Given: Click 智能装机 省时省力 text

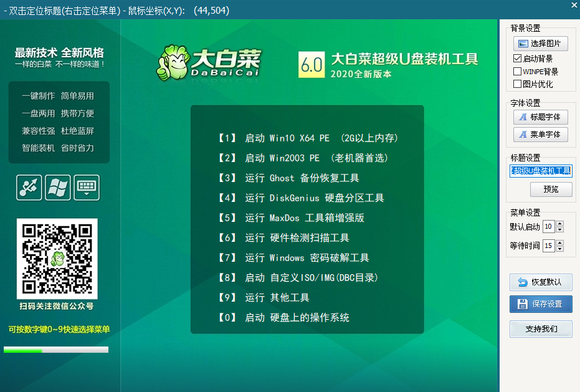Looking at the screenshot, I should (58, 148).
